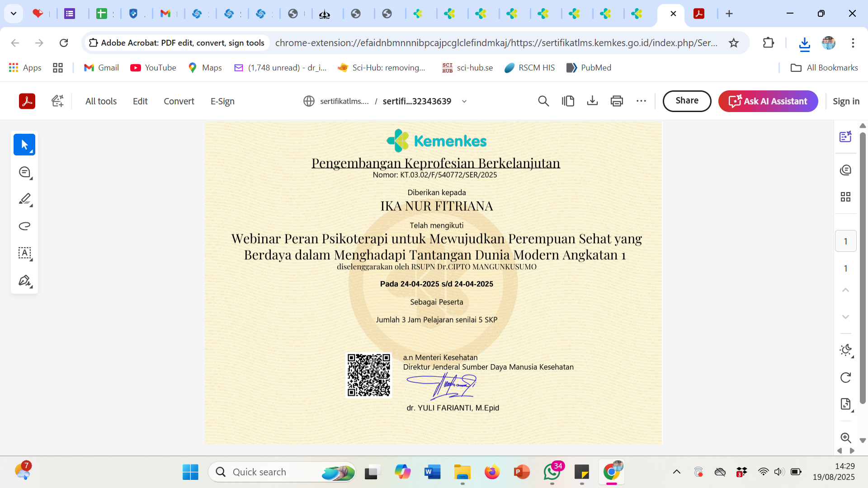Click the Print icon in the toolbar

tap(617, 101)
